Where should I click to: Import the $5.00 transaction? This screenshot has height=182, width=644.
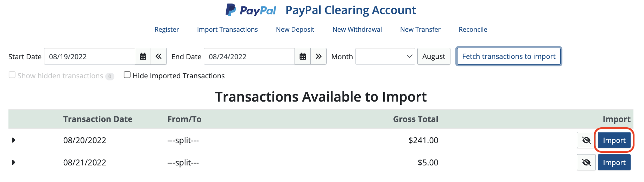pos(614,163)
